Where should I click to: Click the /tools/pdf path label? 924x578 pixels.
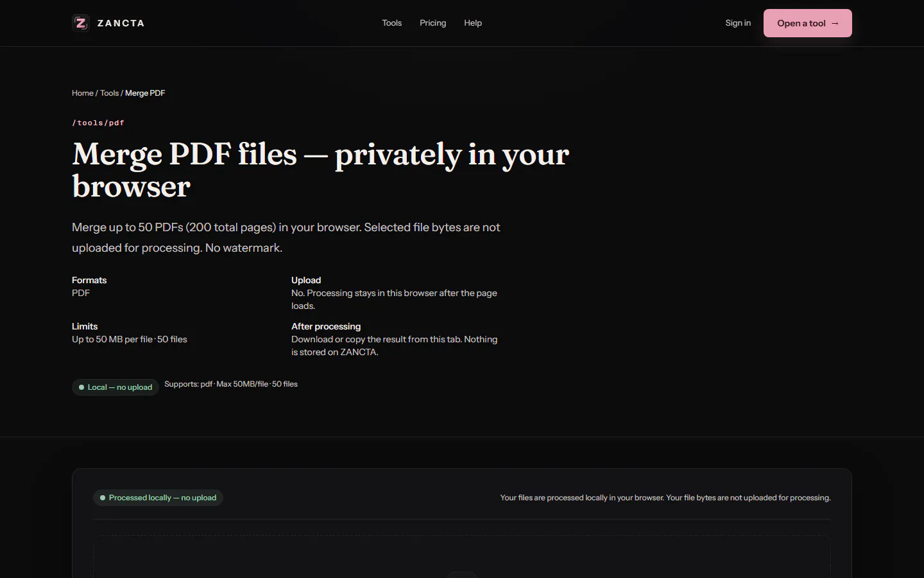click(x=98, y=123)
